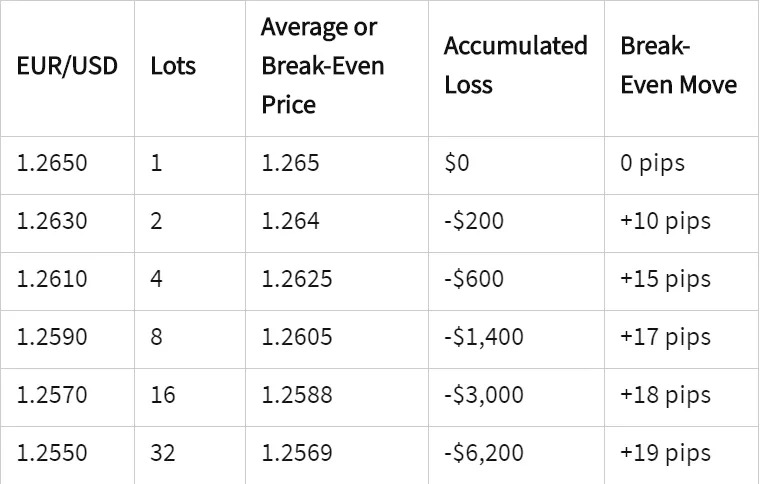Select the 1.2590 EUR/USD price cell
This screenshot has width=760, height=484.
52,337
